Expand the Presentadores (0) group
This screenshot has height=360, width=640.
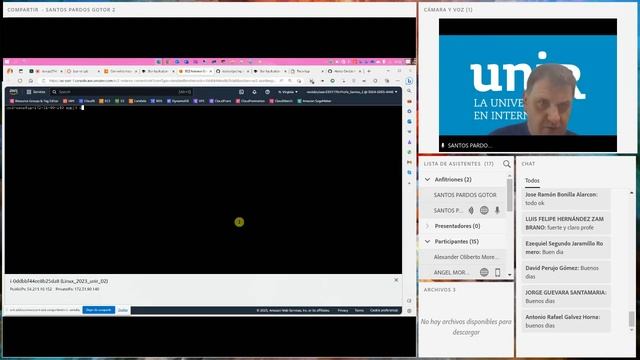pyautogui.click(x=427, y=226)
